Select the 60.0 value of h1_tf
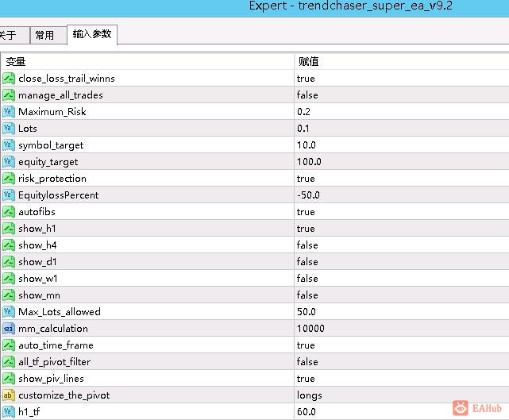 pyautogui.click(x=307, y=412)
